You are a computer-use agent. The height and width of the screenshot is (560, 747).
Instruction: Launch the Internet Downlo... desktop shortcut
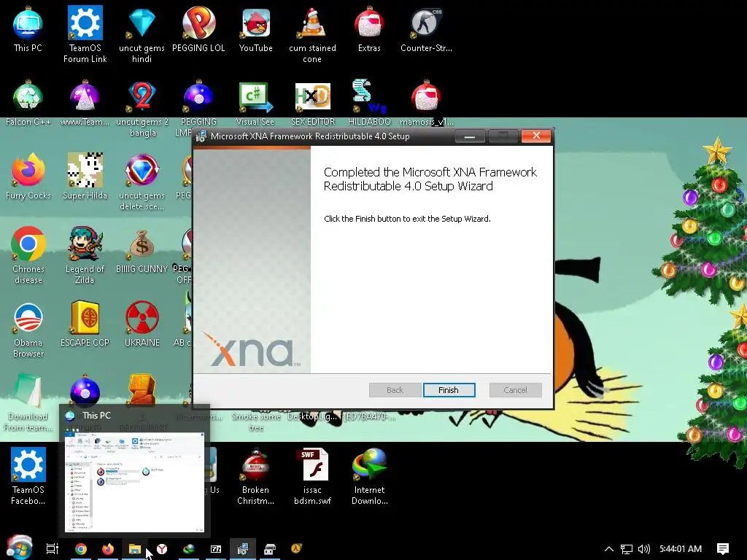click(x=369, y=476)
